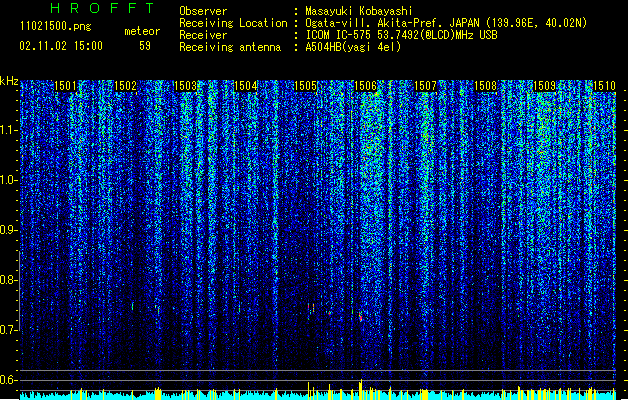
Task: Click the 1507 time marker
Action: (425, 86)
